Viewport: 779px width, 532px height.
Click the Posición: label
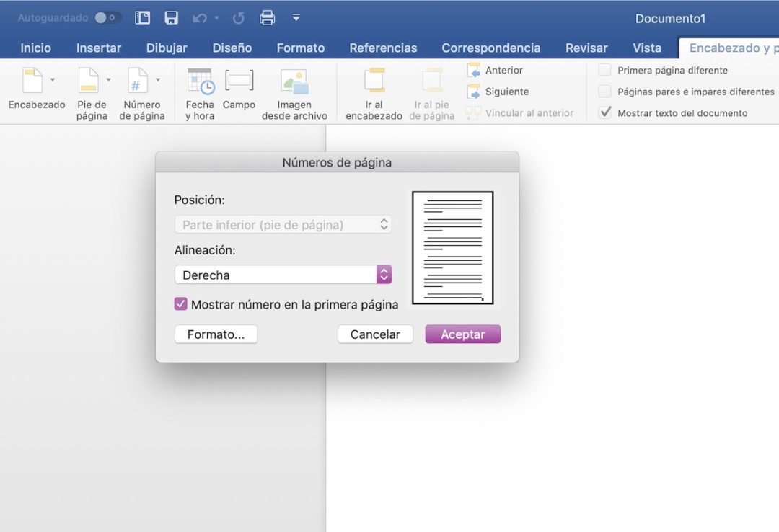(199, 200)
